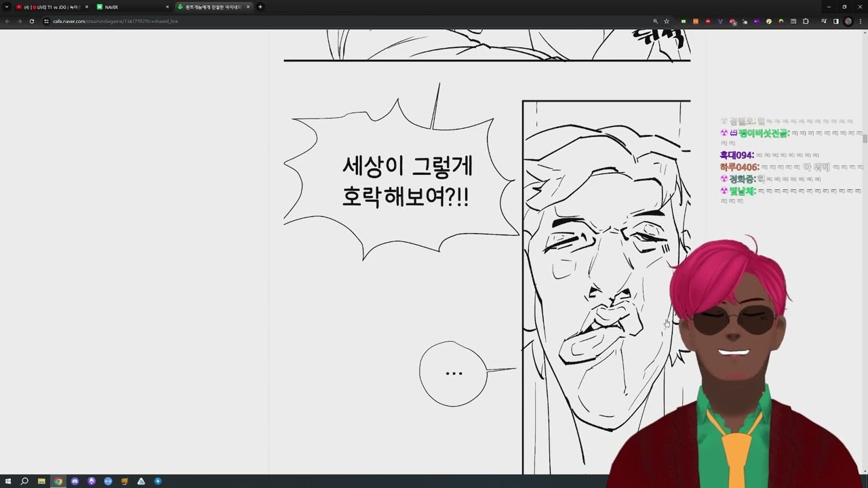Close the active Naver cafe tab
The height and width of the screenshot is (488, 868).
[x=248, y=7]
